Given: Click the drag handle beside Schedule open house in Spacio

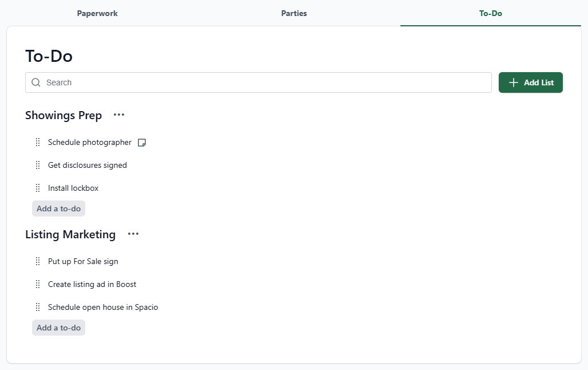Looking at the screenshot, I should pyautogui.click(x=38, y=307).
